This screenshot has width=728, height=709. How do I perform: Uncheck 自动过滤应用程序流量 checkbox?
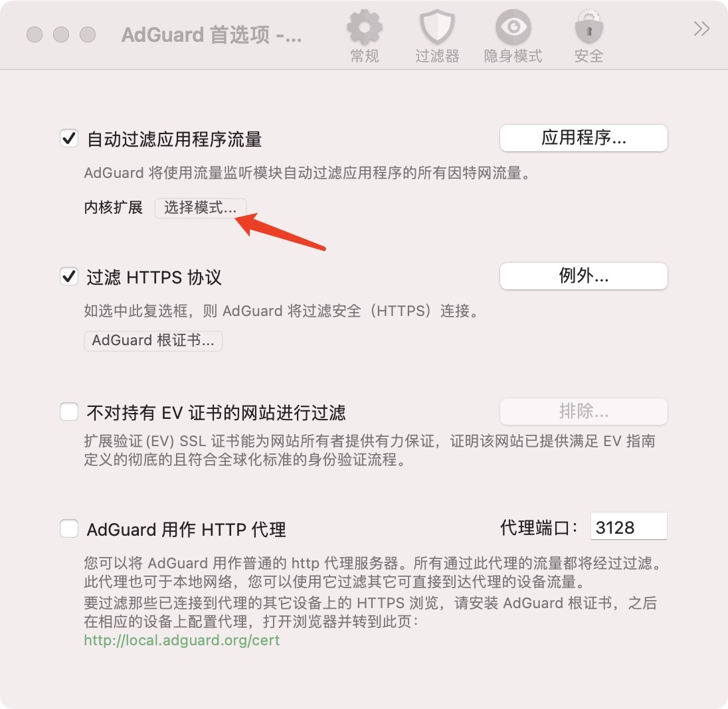[69, 138]
